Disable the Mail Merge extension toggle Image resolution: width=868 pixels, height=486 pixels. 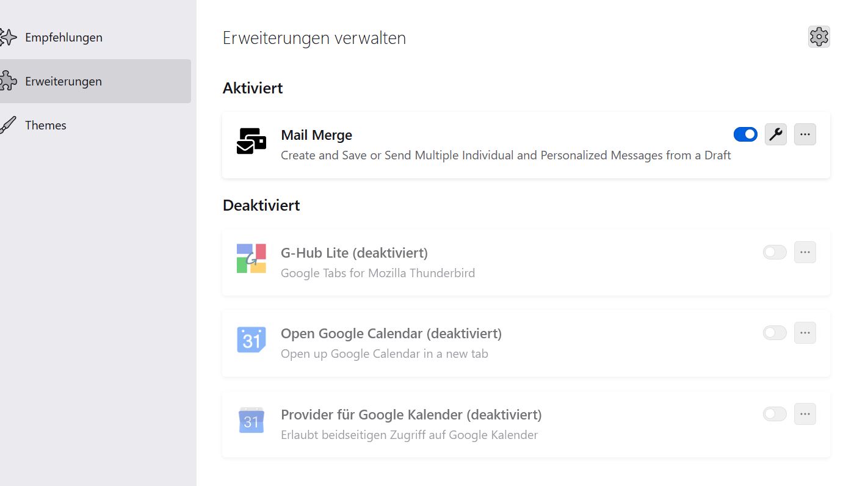[x=745, y=134]
